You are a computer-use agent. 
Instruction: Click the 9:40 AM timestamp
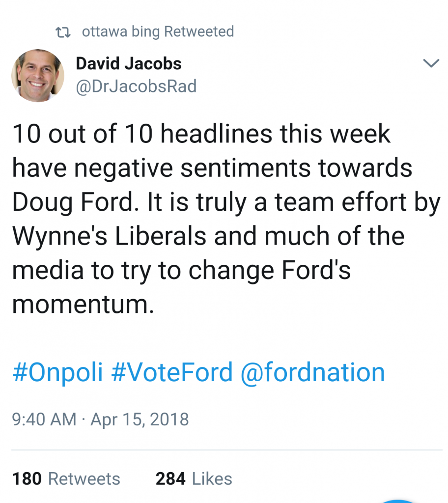click(x=44, y=419)
